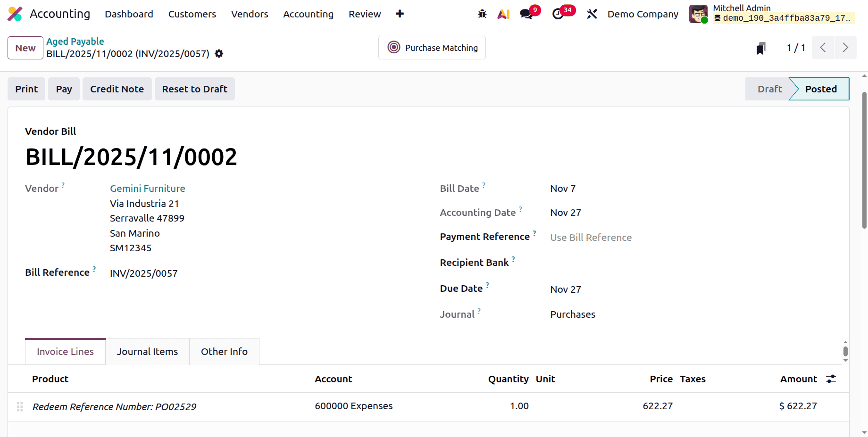Click Payment Reference help question mark
The height and width of the screenshot is (437, 868).
(534, 233)
